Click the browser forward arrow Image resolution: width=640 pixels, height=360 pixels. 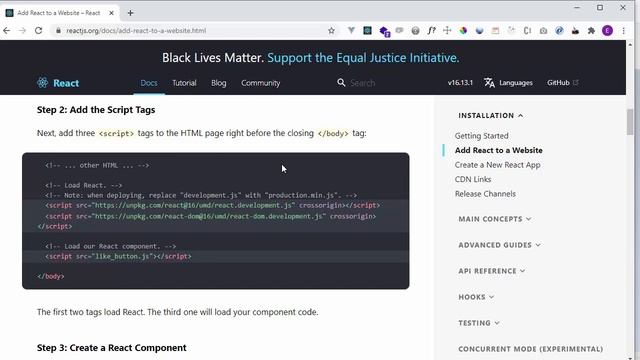pos(22,31)
